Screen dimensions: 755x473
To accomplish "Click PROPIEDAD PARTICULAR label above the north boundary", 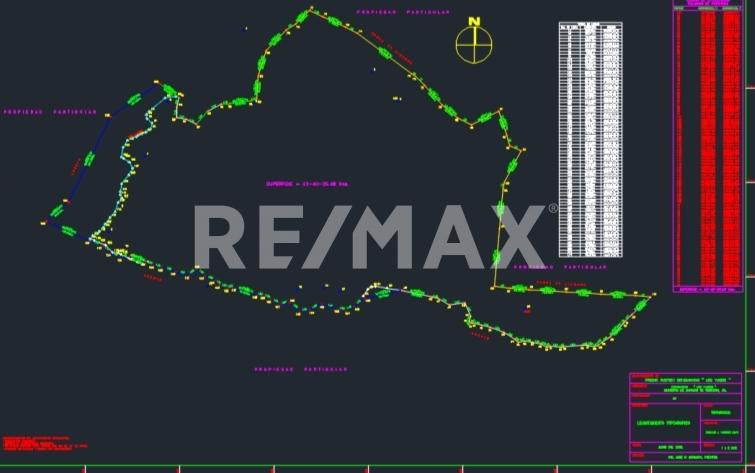I will [x=404, y=12].
